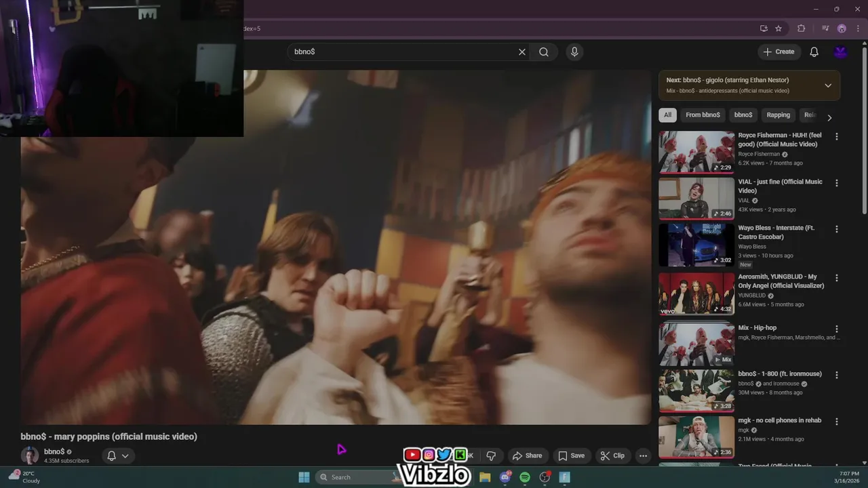Open Chrome profile avatar
The height and width of the screenshot is (488, 868).
point(842,28)
